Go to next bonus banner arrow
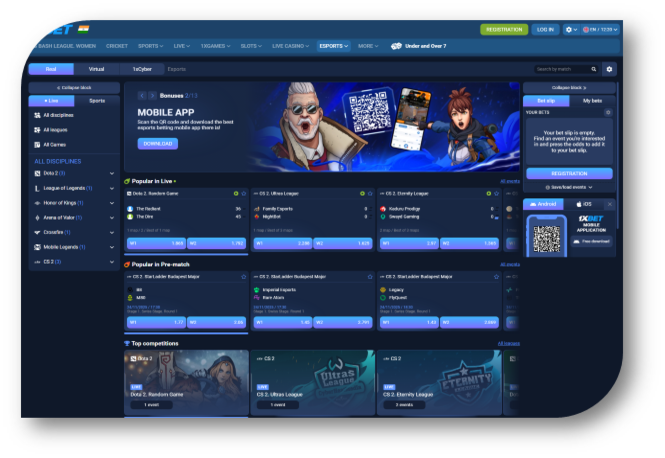The image size is (665, 458). click(x=151, y=95)
